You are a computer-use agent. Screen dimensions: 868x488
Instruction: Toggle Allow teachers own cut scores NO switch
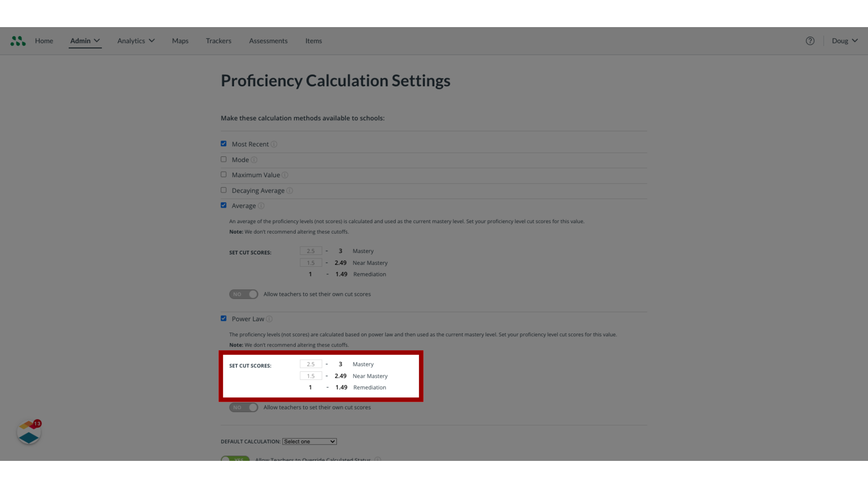coord(244,407)
